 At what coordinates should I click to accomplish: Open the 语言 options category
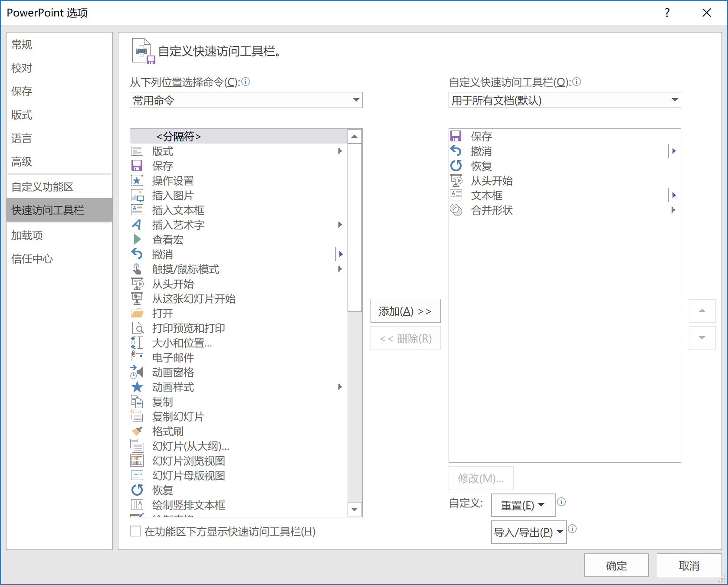pos(59,138)
